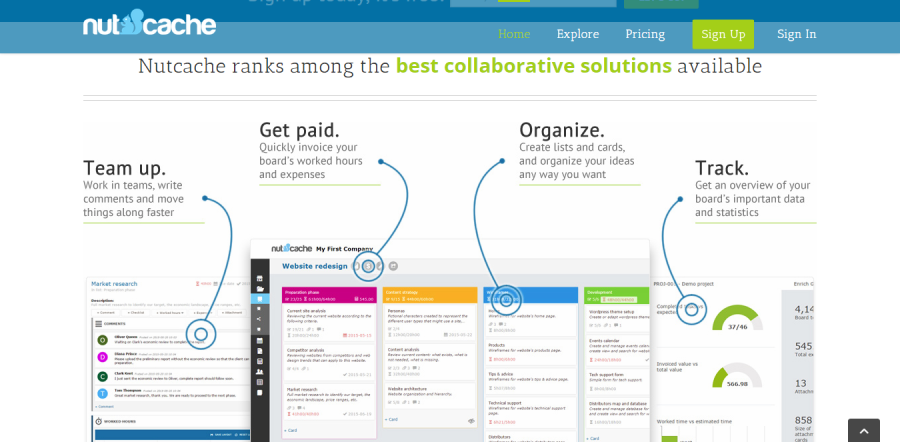
Task: Click the '+ Comment' link below the comments
Action: (103, 406)
